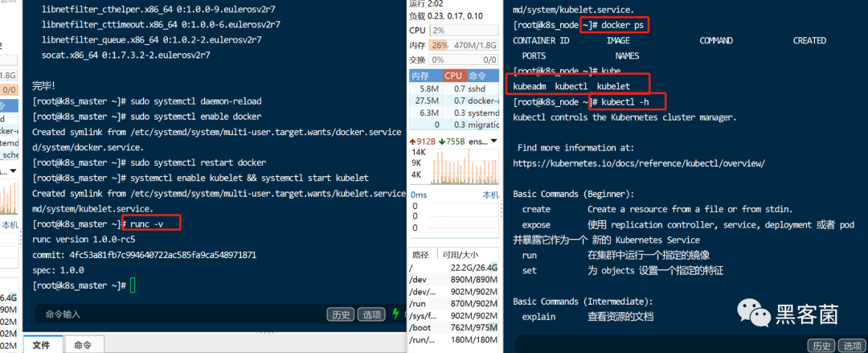Click the ↓755B download speed readout
The image size is (868, 353).
(x=452, y=142)
